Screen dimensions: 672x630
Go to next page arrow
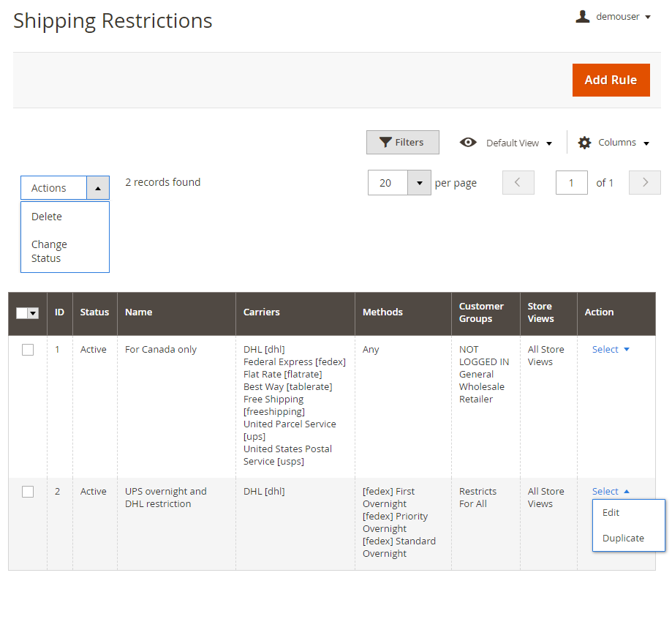click(x=644, y=183)
